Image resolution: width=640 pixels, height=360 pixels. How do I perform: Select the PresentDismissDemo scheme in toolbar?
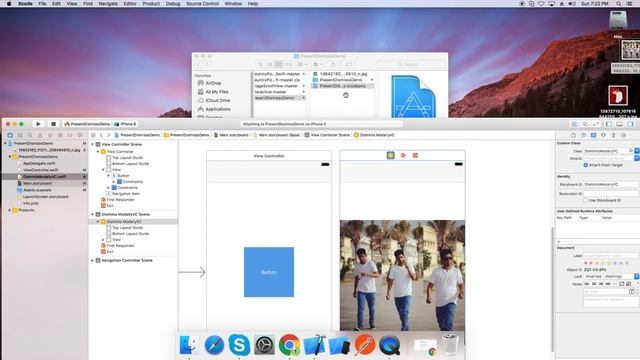click(x=87, y=124)
